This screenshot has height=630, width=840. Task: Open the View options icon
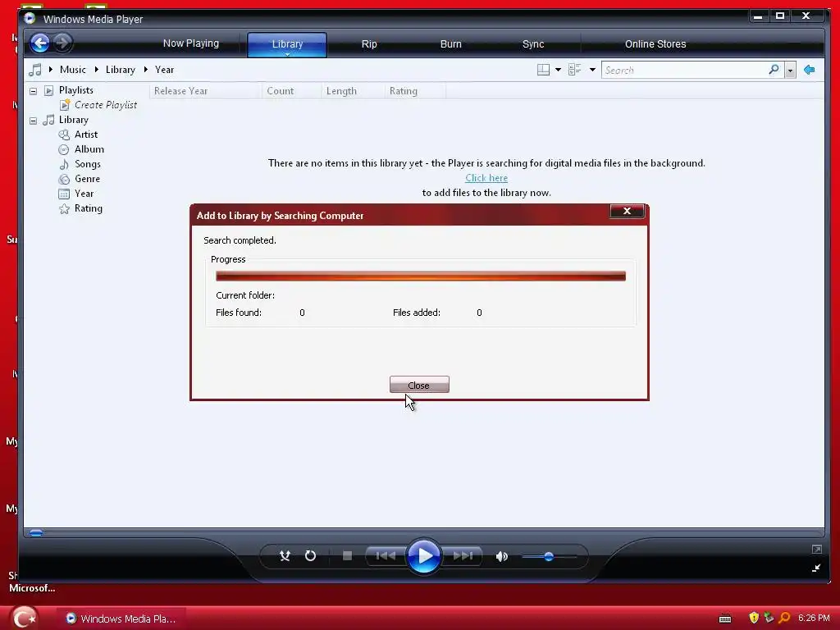[x=575, y=70]
